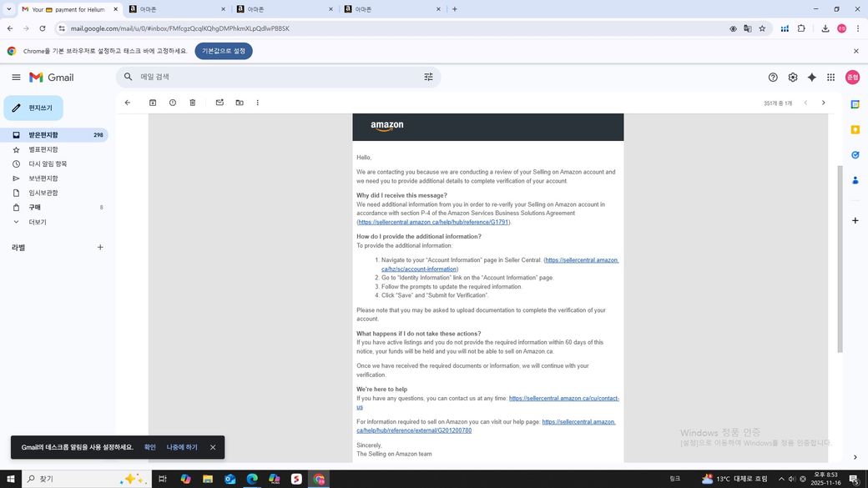Viewport: 868px width, 488px height.
Task: Mark the email as unread via envelope icon
Action: (x=220, y=103)
